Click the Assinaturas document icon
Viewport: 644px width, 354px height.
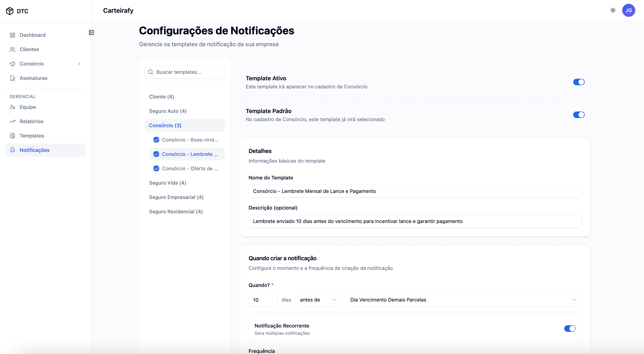[13, 78]
